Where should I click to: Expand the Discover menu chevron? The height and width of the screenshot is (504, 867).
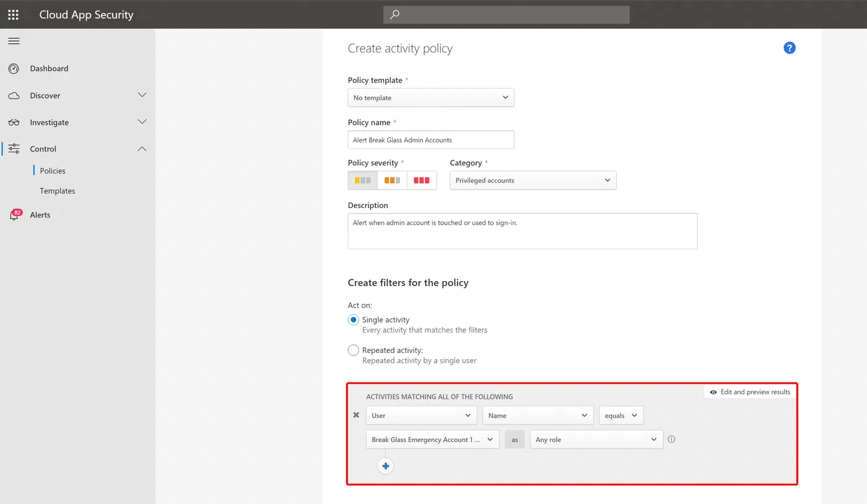(x=142, y=95)
